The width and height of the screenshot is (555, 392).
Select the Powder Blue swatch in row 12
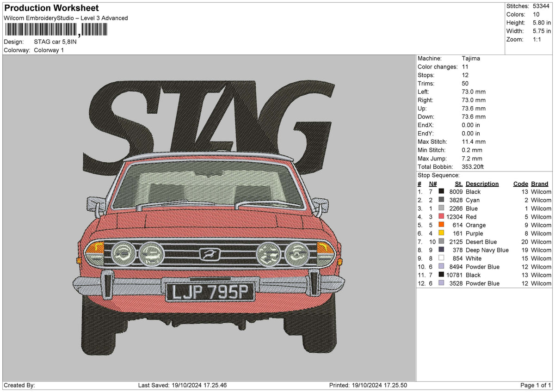pyautogui.click(x=441, y=283)
